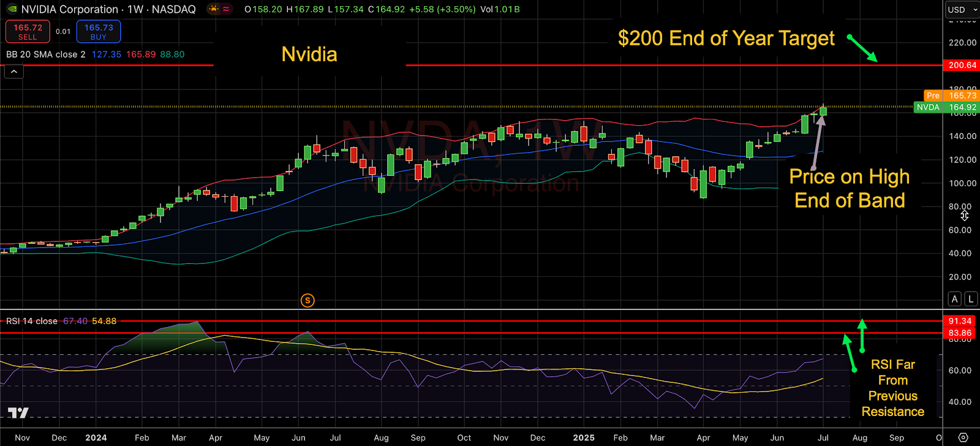Click the orange pre-market session sun icon
Viewport: 980px width, 446px height.
pyautogui.click(x=213, y=9)
